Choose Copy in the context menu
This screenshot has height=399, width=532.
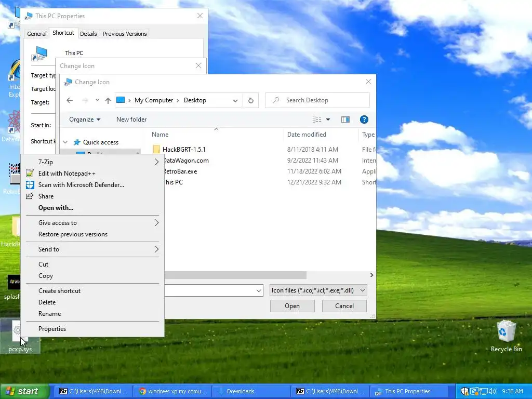coord(92,276)
